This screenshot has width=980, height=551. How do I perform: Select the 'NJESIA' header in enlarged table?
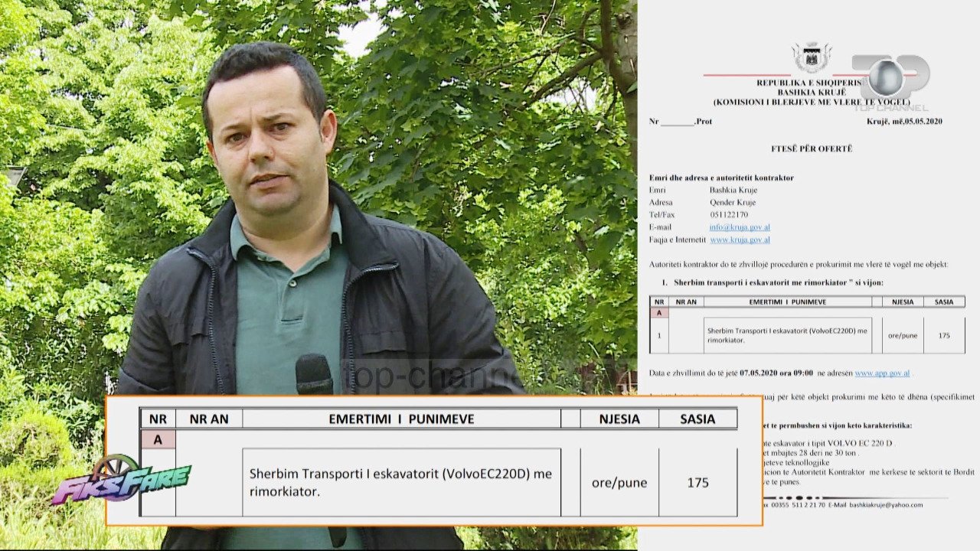619,419
